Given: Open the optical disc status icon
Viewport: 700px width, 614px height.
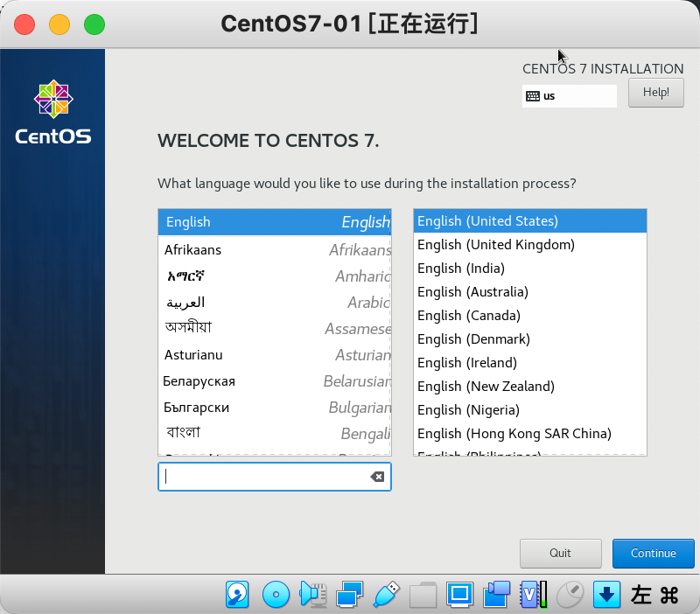Looking at the screenshot, I should click(x=276, y=595).
